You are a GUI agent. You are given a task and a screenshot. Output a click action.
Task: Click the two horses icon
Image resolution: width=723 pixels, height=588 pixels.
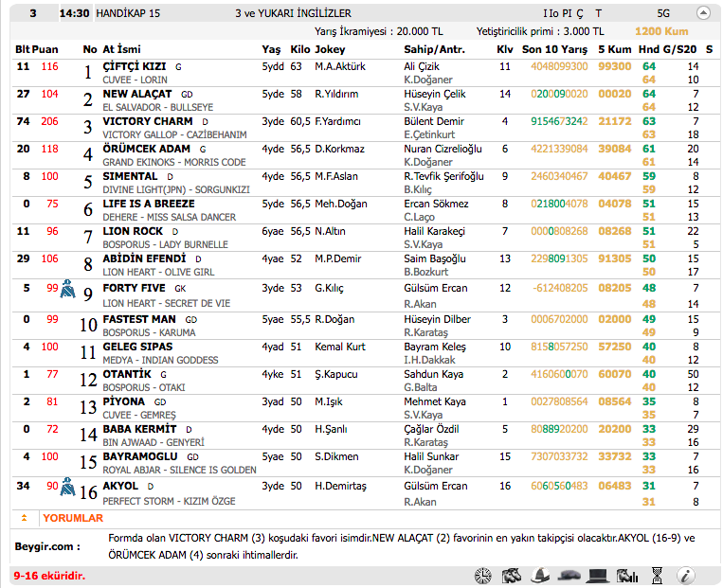click(x=512, y=575)
